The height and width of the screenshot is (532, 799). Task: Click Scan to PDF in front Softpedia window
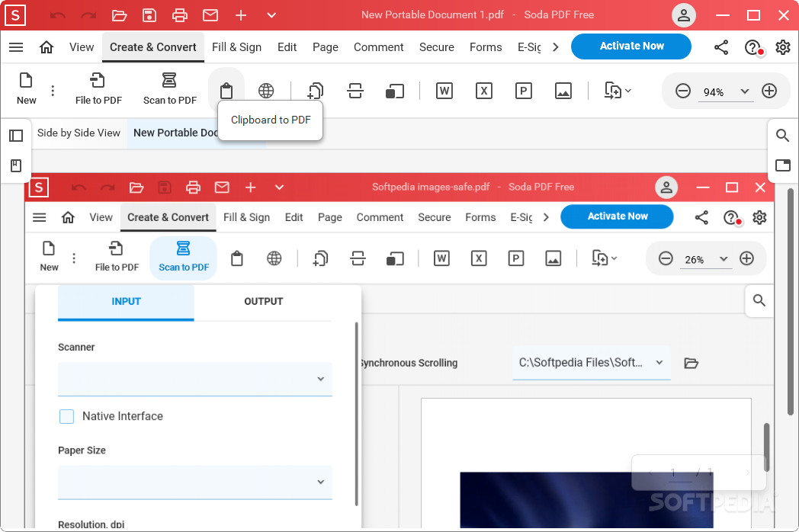click(x=184, y=258)
